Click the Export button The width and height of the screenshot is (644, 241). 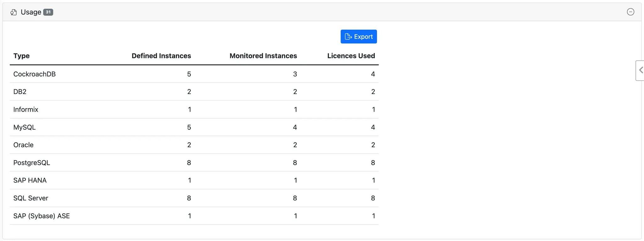[x=358, y=36]
